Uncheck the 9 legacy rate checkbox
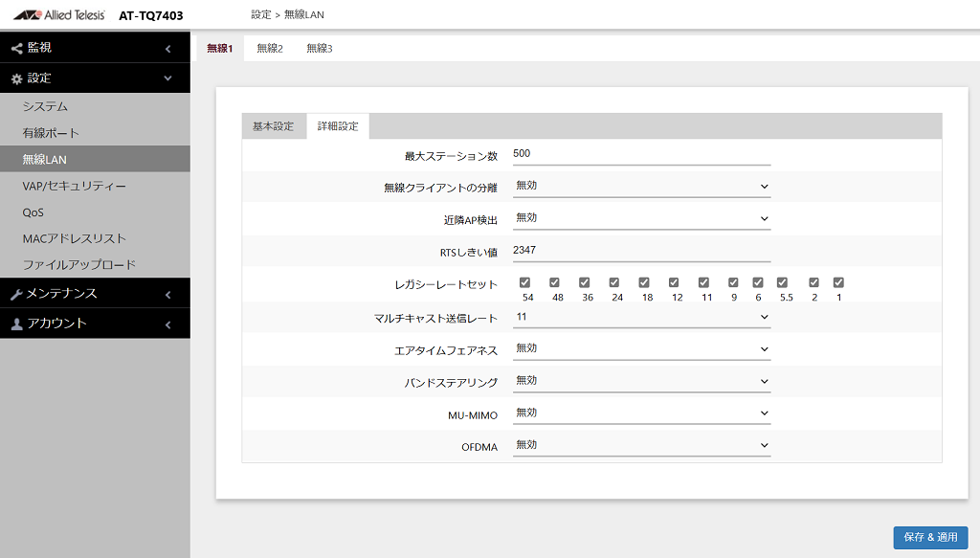 [734, 282]
